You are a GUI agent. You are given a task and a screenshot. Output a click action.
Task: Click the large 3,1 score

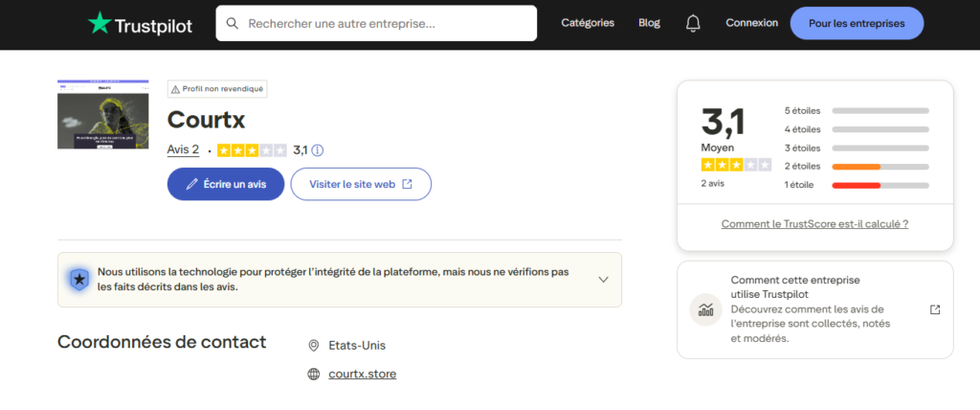coord(724,121)
